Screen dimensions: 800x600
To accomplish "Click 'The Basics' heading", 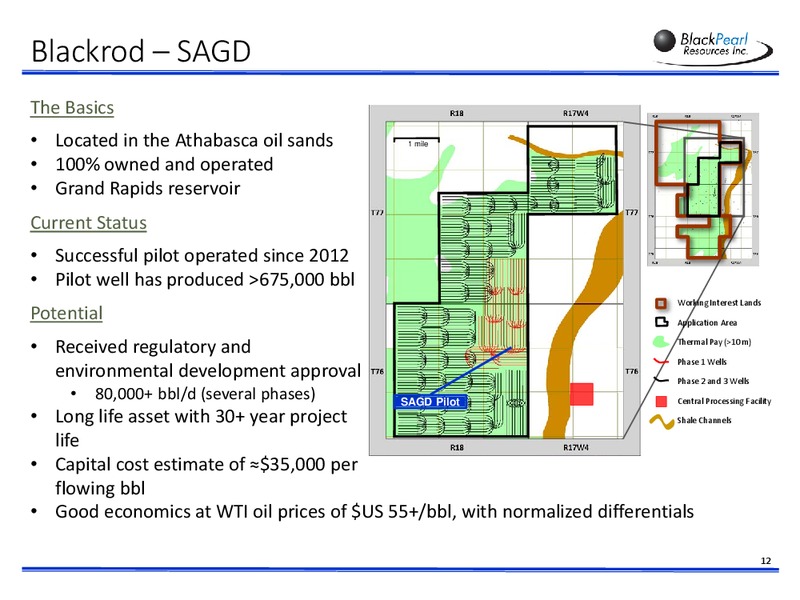I will click(72, 108).
